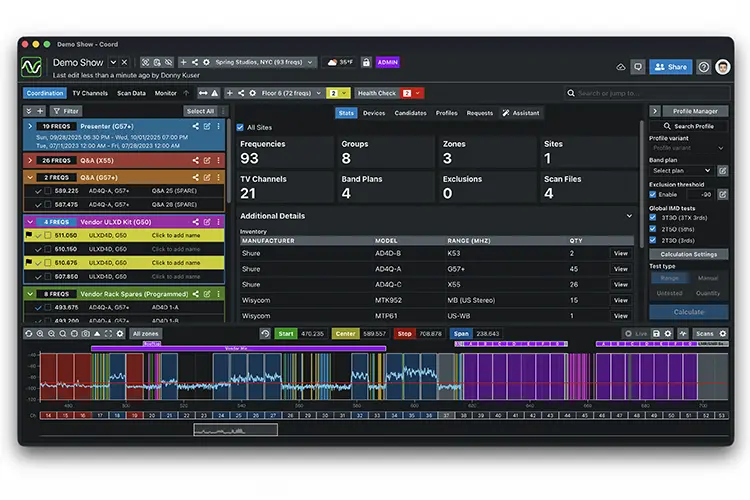This screenshot has width=750, height=500.
Task: Toggle Exclusion threshold Enable checkbox
Action: (653, 194)
